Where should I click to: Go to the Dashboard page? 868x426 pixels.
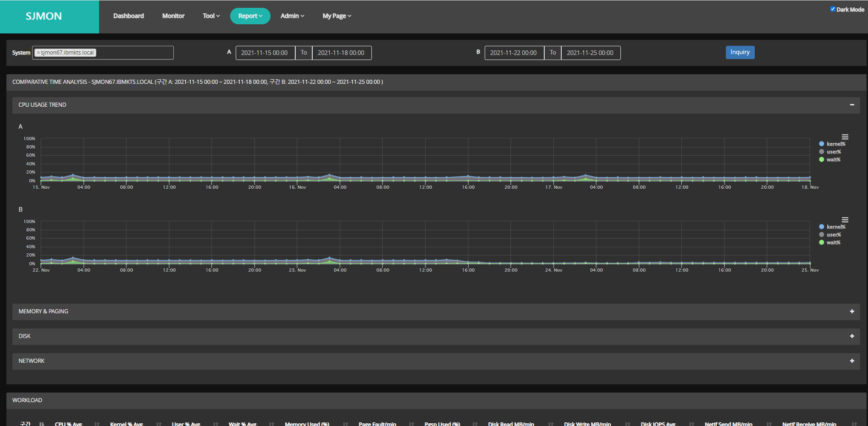(x=128, y=16)
